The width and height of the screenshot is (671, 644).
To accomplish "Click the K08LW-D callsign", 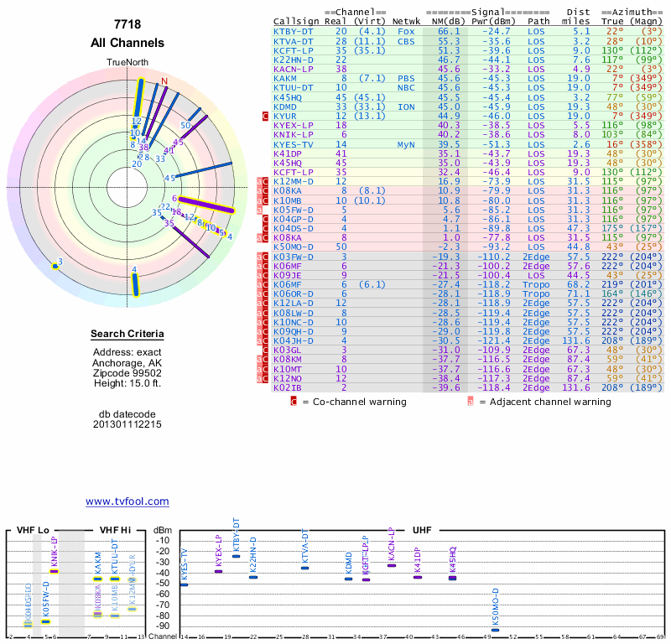I will click(294, 314).
